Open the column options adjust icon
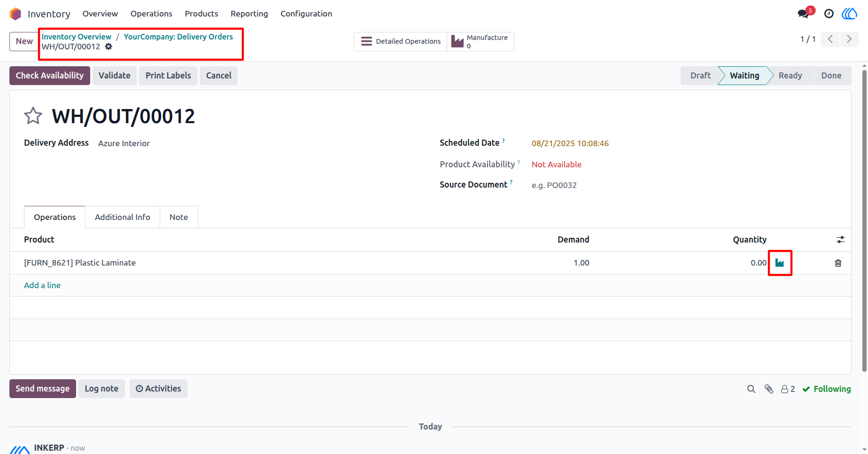 pyautogui.click(x=841, y=240)
